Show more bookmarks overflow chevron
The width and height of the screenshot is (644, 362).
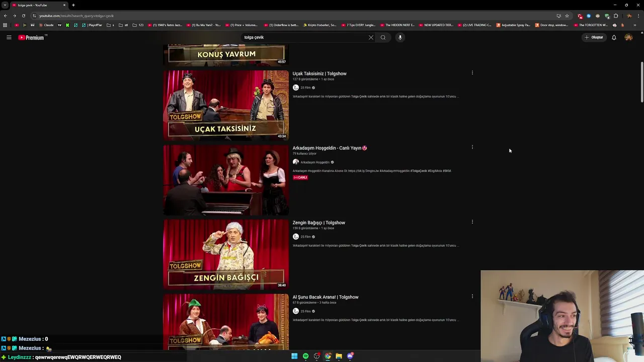(x=635, y=25)
